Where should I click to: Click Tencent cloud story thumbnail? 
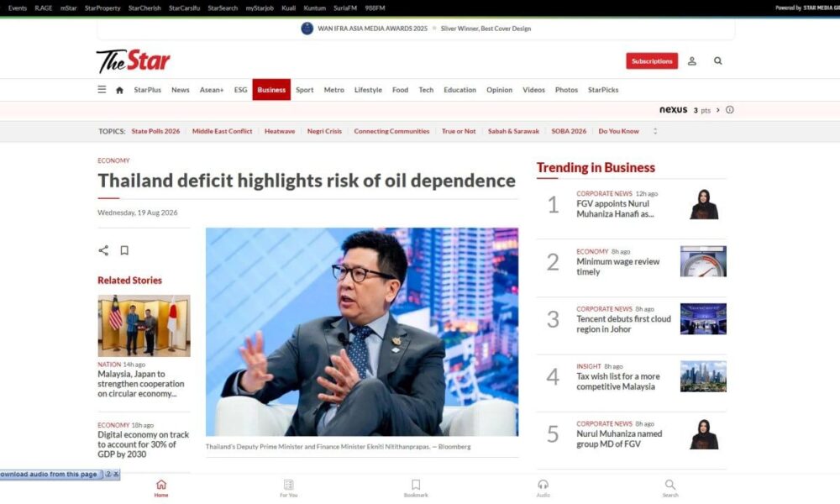(x=703, y=318)
